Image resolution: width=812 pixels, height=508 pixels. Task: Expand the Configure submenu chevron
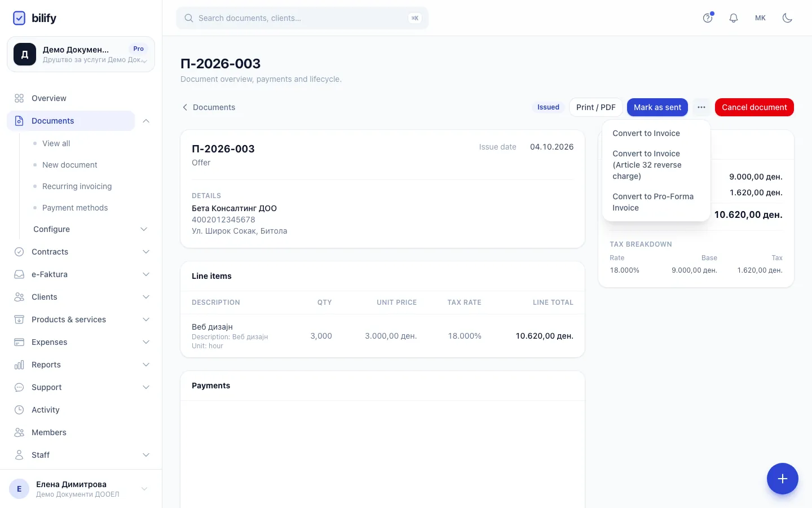[144, 229]
